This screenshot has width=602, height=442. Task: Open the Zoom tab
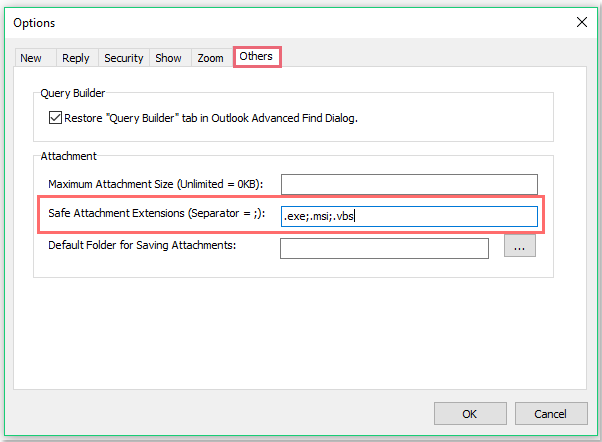[210, 58]
